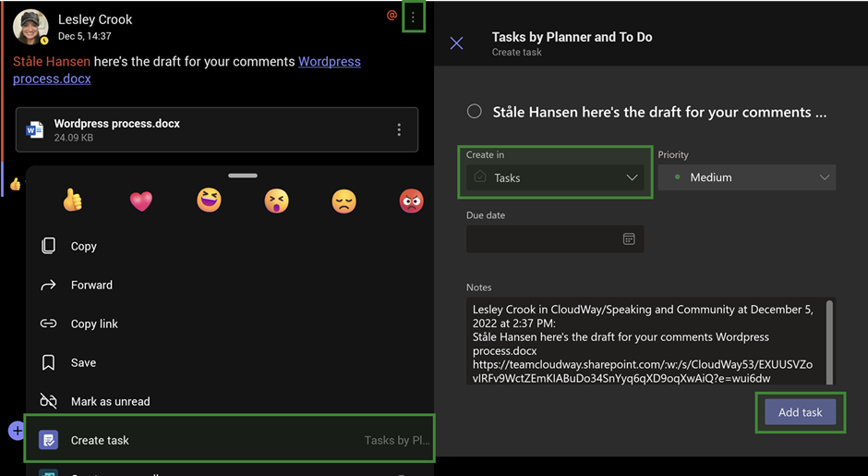This screenshot has width=868, height=476.
Task: Click the purple plus button
Action: point(17,431)
